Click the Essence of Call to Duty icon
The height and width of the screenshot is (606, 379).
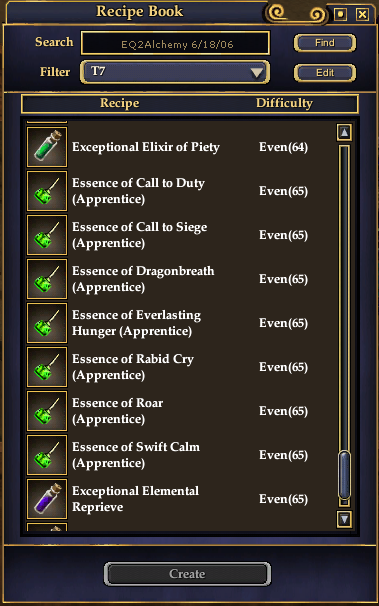point(47,191)
